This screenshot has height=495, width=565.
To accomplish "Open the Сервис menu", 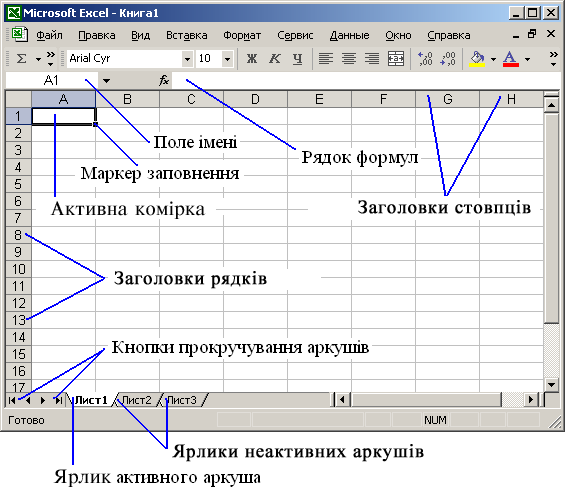I will [x=295, y=35].
